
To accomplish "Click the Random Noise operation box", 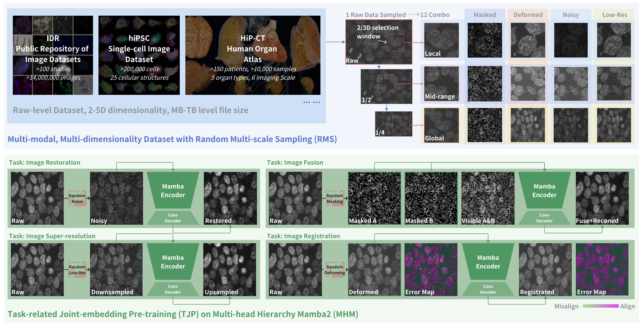I will [77, 198].
